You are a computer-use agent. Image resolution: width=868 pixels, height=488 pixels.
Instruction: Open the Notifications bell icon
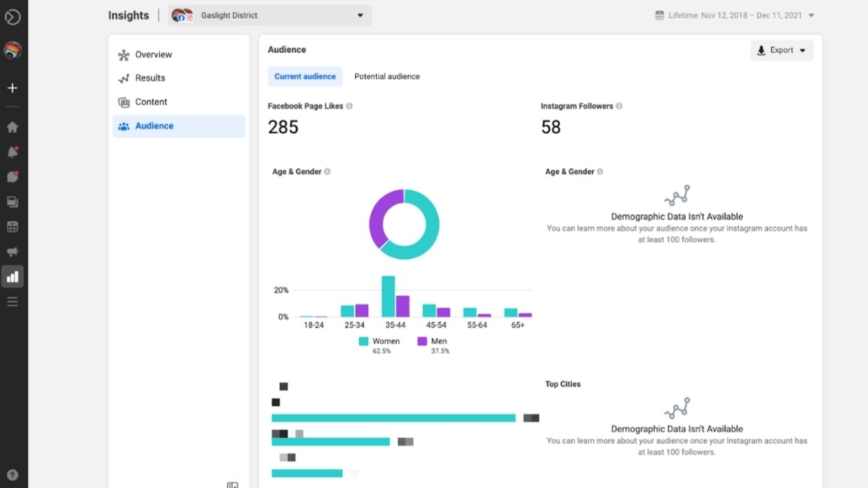(12, 152)
